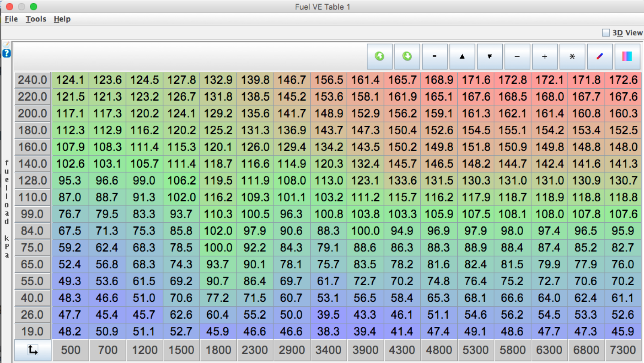Click the note bubble with pencil icon
Screen dimensions: 644x363
point(6,44)
